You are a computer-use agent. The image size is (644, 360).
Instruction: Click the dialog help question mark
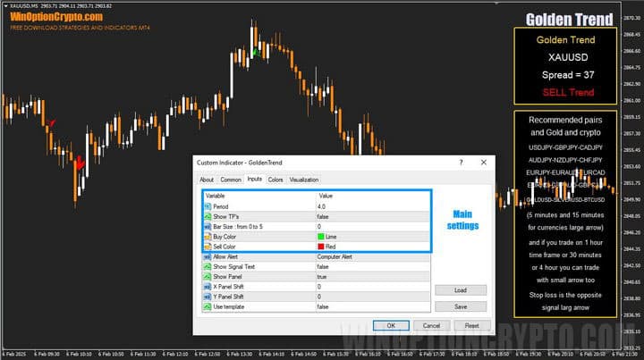click(461, 163)
